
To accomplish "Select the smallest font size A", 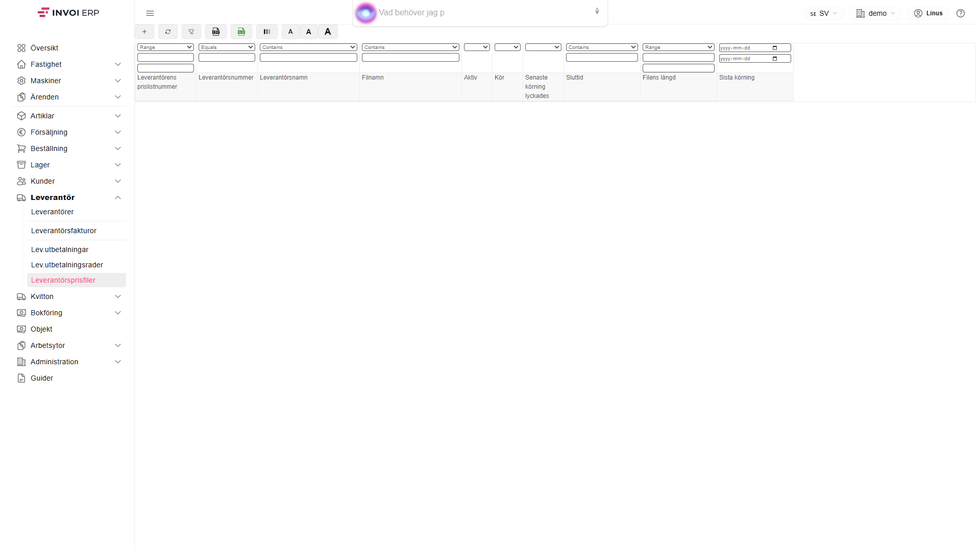I will tap(290, 32).
